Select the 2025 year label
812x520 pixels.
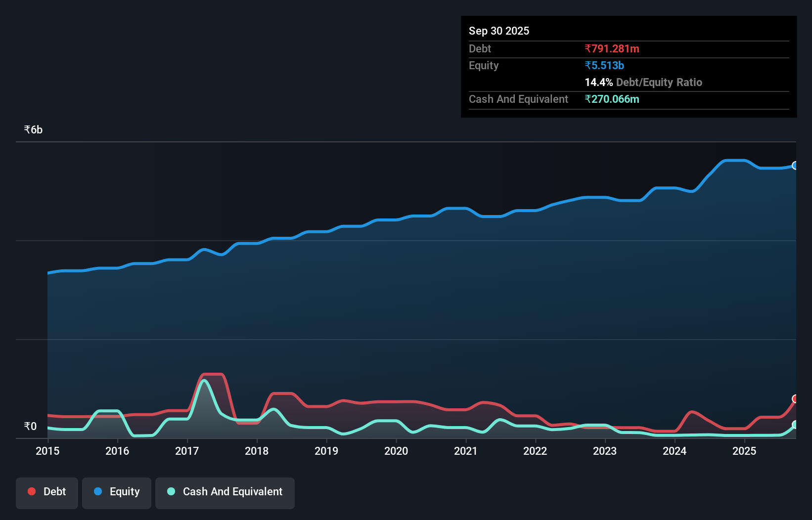[745, 451]
